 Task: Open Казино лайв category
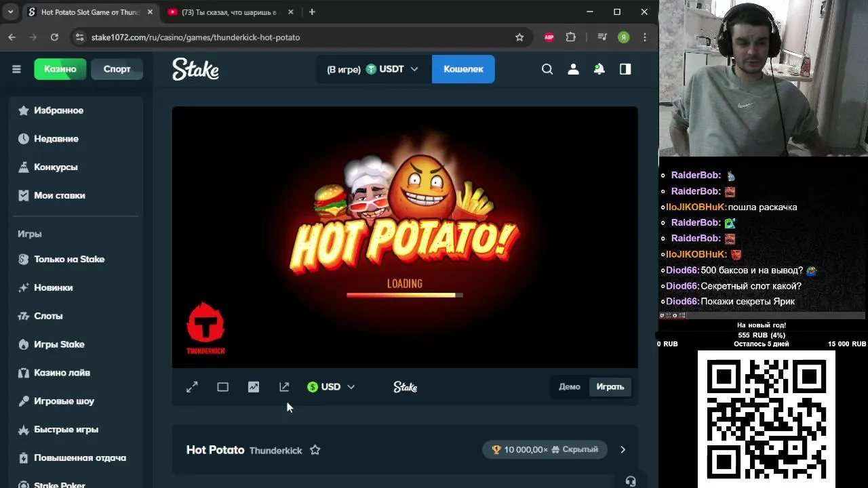coord(75,373)
